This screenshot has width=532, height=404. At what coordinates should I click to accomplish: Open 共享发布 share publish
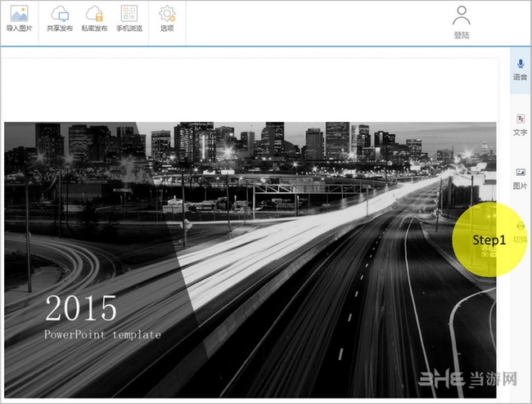point(60,19)
